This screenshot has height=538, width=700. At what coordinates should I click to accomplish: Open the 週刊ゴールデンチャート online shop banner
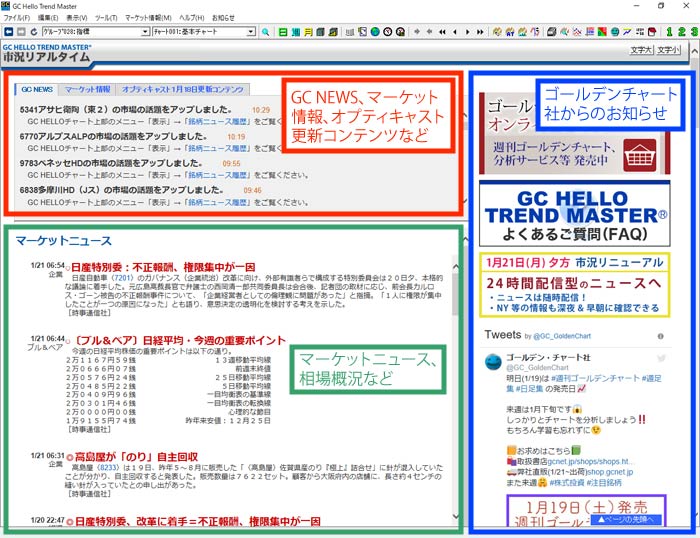click(x=575, y=133)
